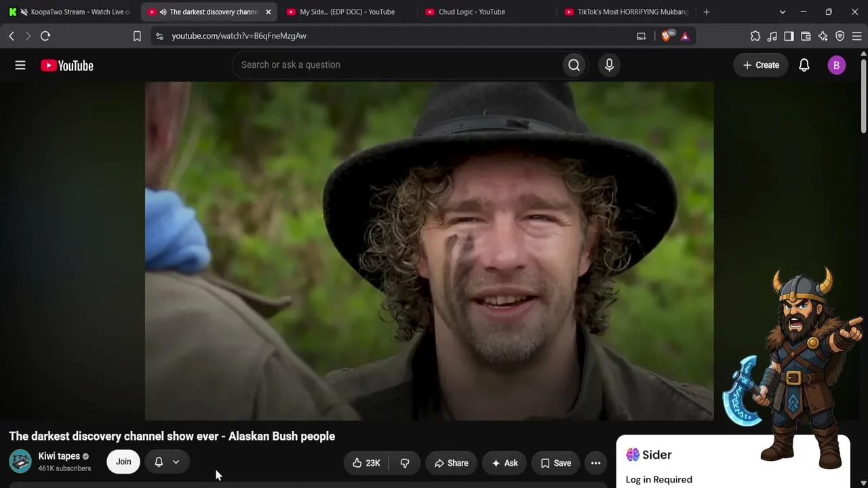Reload the current page
868x488 pixels.
[45, 36]
